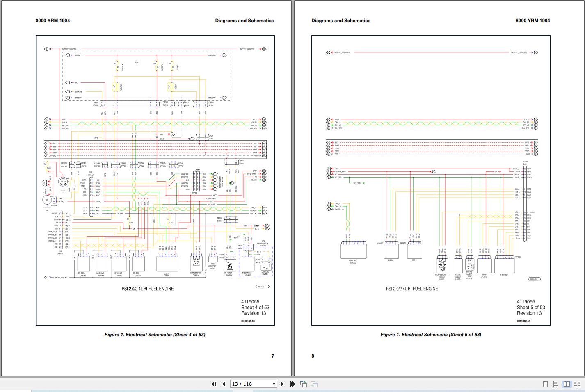Click the go to next view icon

point(314,384)
